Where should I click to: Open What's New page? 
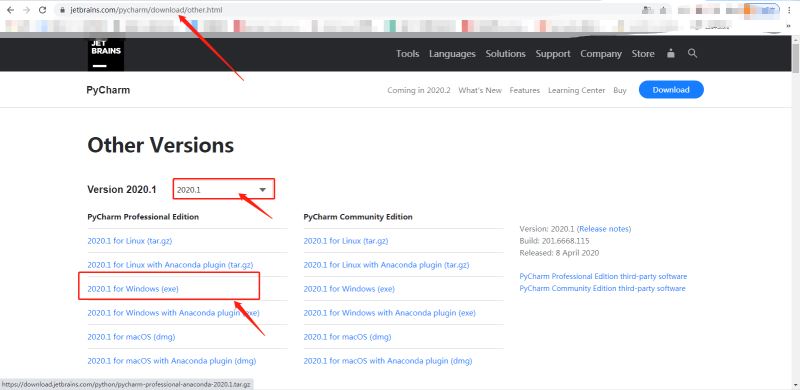[480, 90]
